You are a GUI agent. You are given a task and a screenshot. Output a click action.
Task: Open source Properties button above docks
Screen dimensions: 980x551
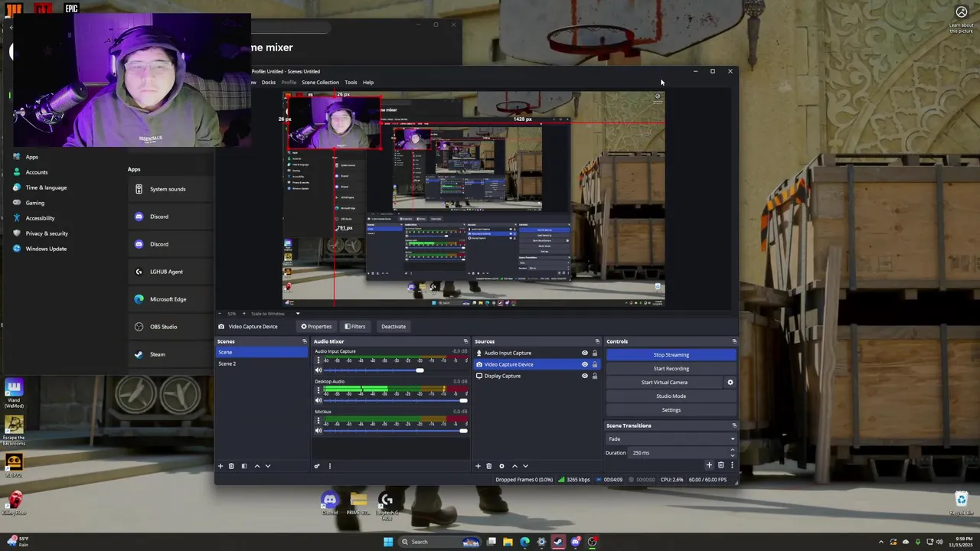(x=316, y=327)
